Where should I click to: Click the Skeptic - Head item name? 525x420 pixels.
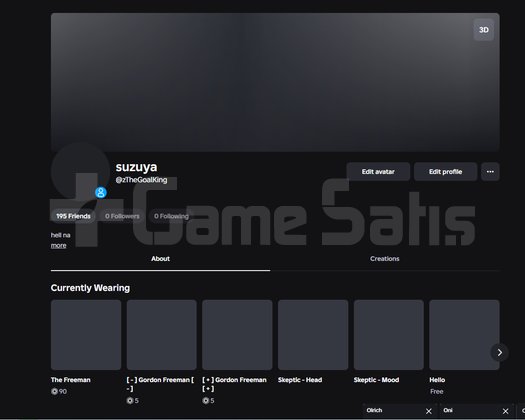pos(300,380)
